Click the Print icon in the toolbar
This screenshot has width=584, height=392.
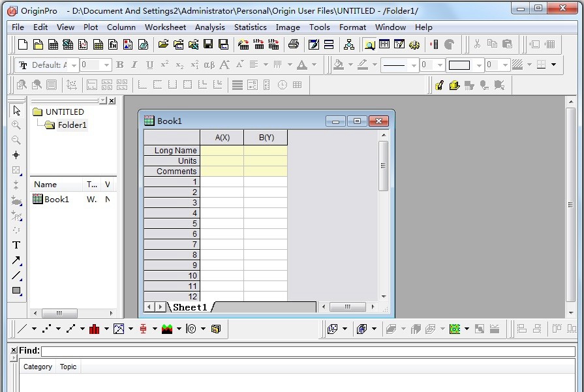pos(294,44)
